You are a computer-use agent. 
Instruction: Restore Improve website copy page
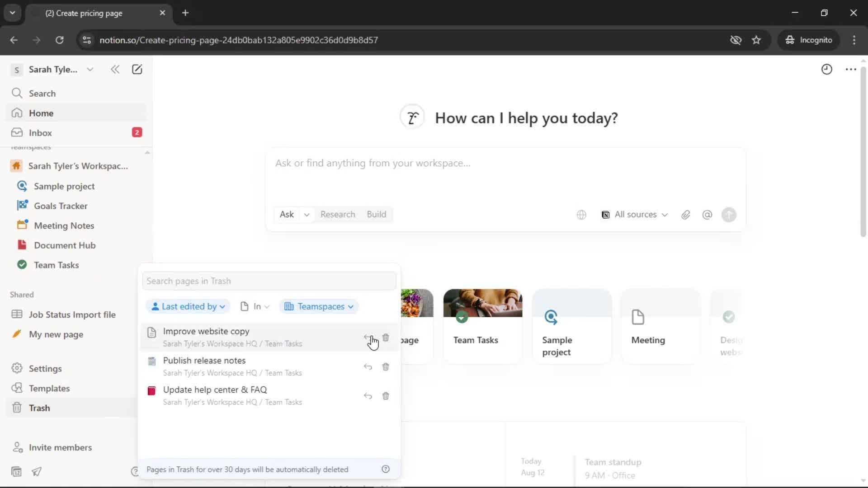(368, 338)
